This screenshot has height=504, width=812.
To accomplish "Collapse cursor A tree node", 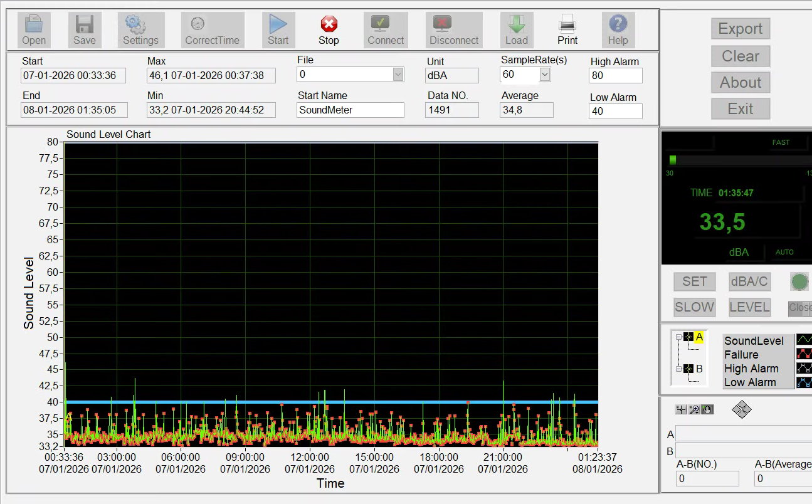I will 678,337.
